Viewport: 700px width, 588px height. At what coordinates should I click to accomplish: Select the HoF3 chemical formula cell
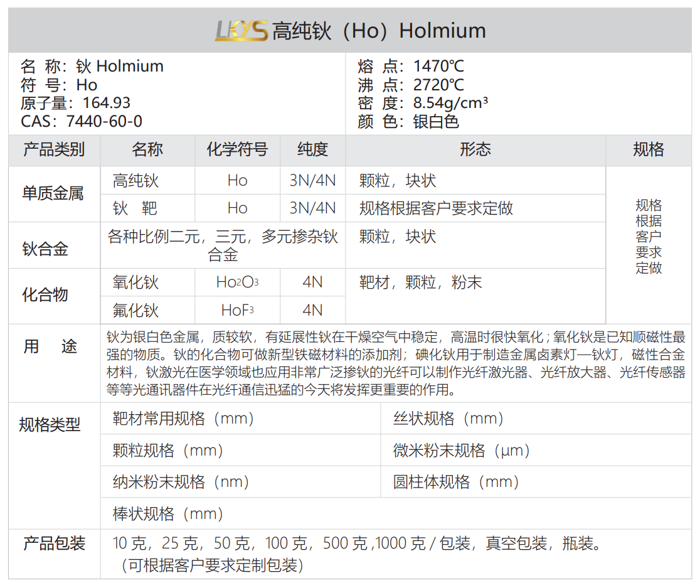click(237, 310)
